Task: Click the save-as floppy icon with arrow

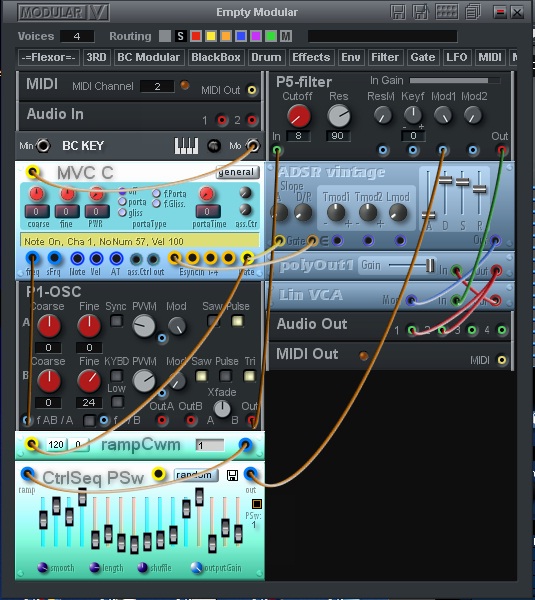Action: (x=421, y=12)
